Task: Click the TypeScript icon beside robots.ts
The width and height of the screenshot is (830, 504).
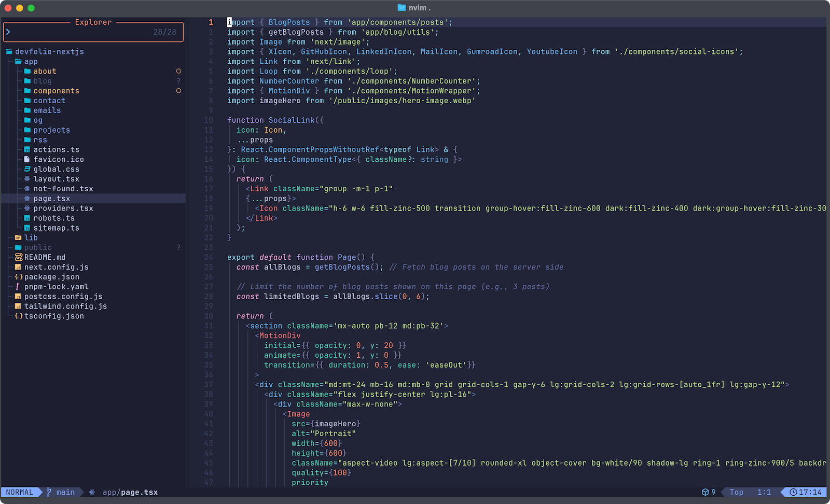Action: (27, 218)
